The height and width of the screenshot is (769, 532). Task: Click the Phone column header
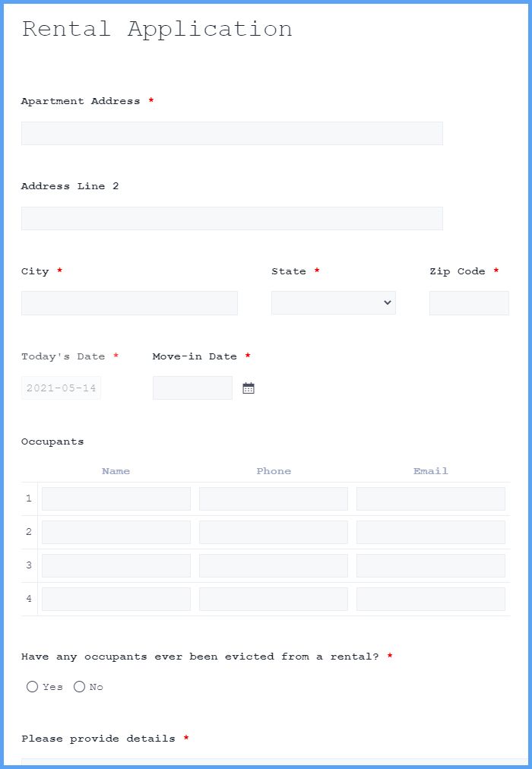tap(274, 471)
